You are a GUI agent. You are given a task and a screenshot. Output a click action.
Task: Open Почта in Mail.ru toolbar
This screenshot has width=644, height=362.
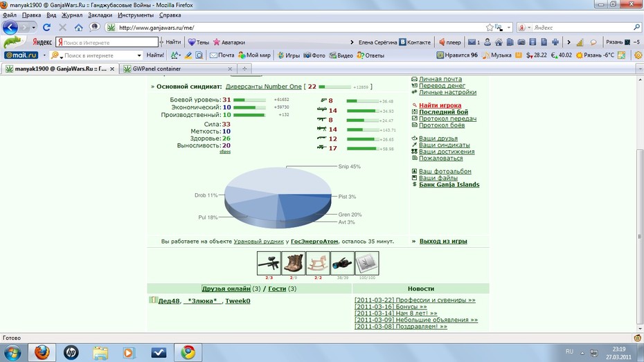point(222,55)
